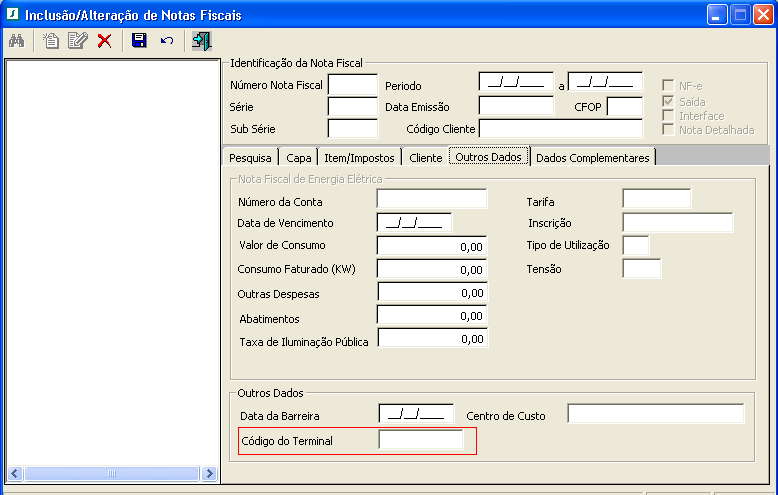This screenshot has height=495, width=778.
Task: Open the Item/Impostos tab
Action: point(357,158)
